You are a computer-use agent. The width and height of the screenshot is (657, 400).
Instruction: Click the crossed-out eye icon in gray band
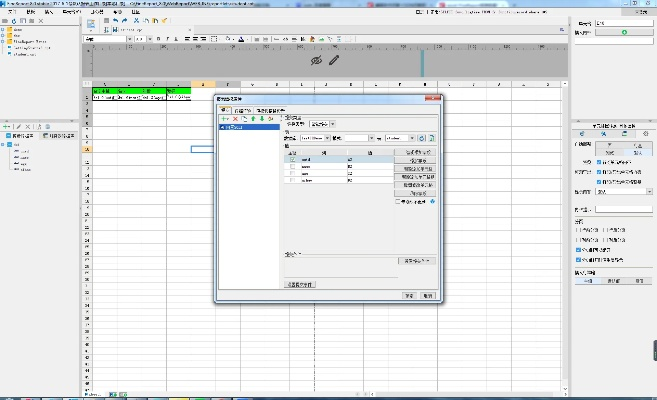(316, 61)
